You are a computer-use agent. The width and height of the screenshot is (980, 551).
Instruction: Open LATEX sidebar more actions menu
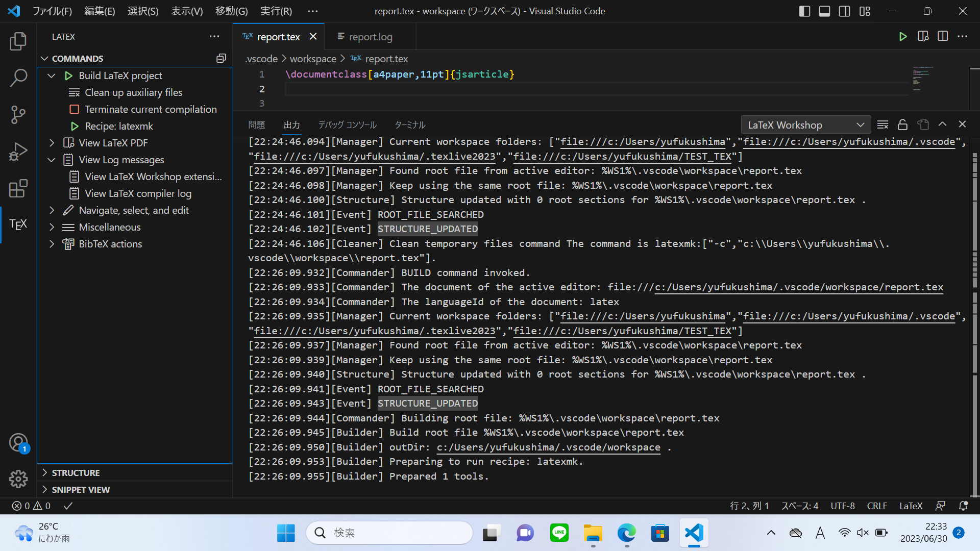click(x=214, y=37)
